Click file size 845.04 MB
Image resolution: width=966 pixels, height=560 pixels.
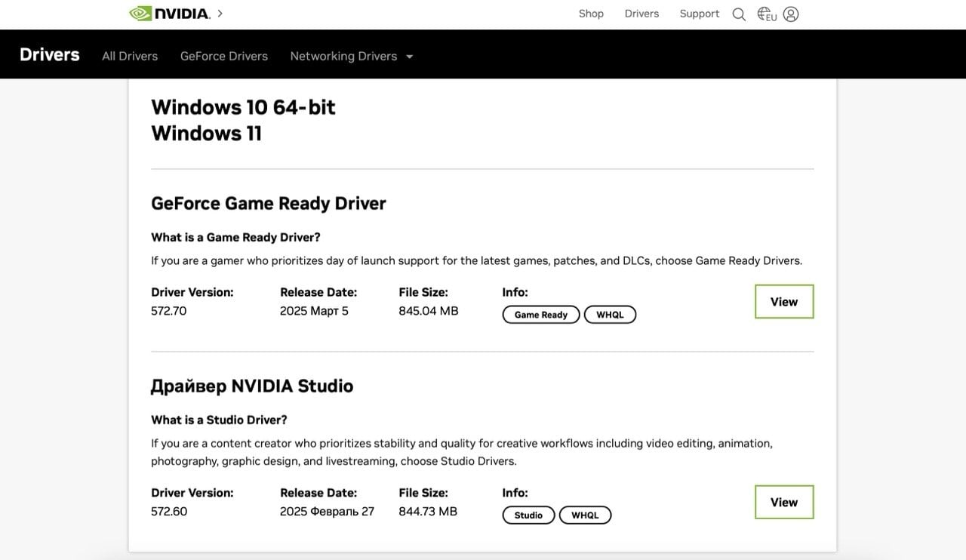pyautogui.click(x=429, y=311)
